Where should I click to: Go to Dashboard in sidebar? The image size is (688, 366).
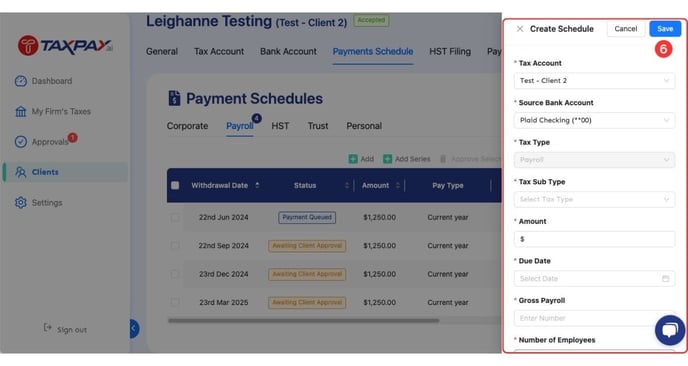pyautogui.click(x=52, y=81)
